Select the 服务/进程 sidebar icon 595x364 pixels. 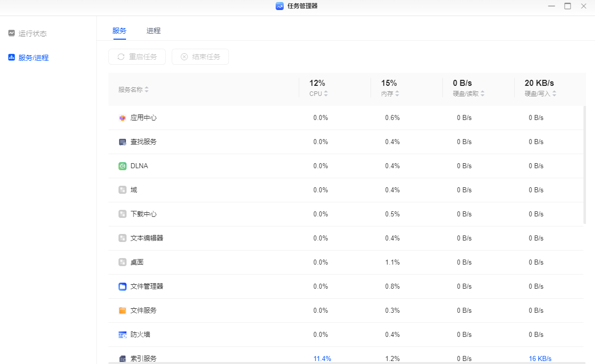pyautogui.click(x=12, y=57)
